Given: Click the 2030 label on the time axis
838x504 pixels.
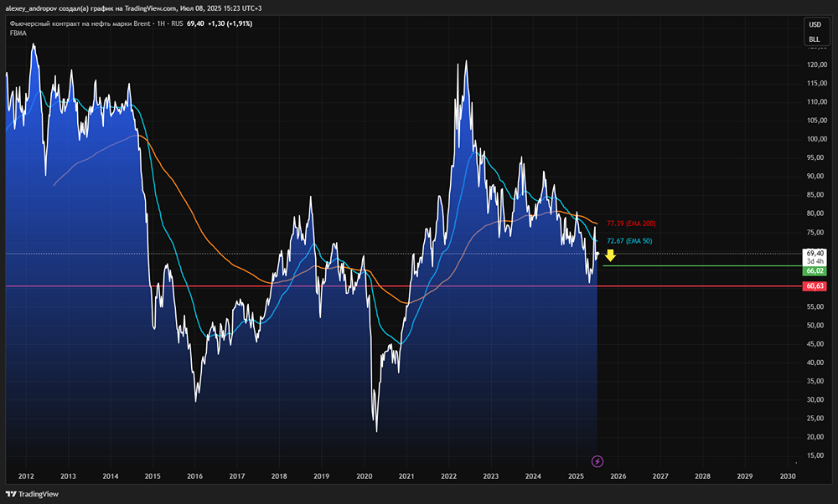Looking at the screenshot, I should coord(788,476).
